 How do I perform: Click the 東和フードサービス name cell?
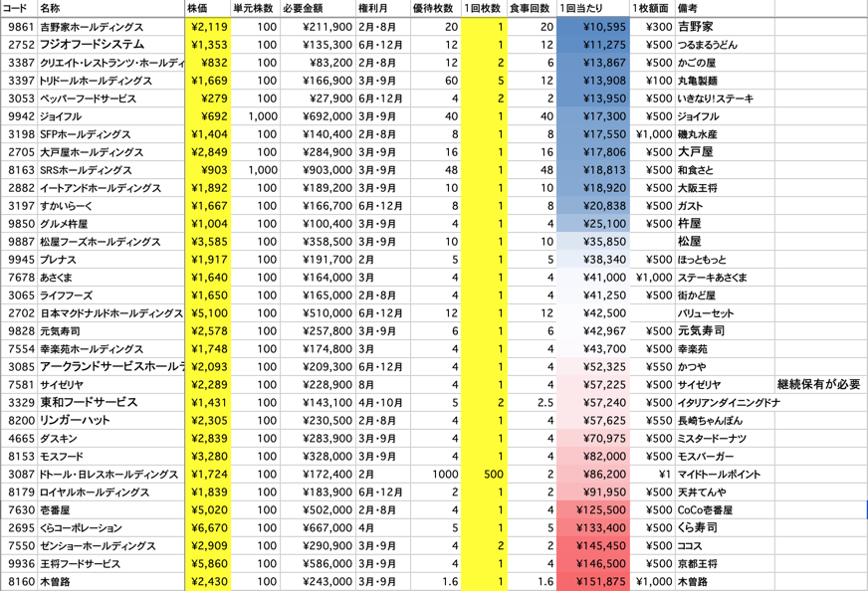(x=110, y=402)
